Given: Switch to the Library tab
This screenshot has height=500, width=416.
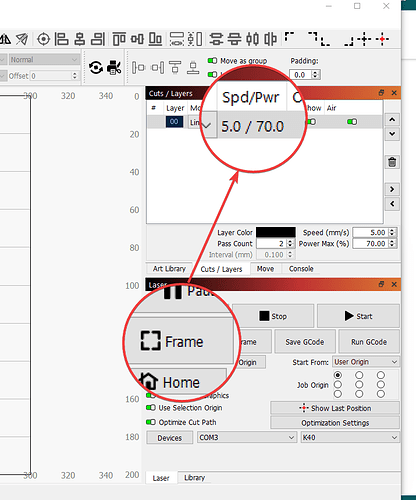Looking at the screenshot, I should (194, 478).
